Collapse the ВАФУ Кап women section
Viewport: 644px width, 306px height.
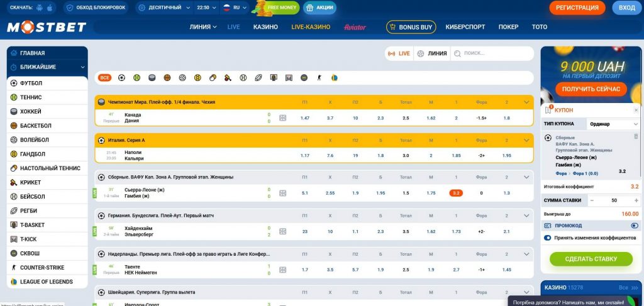click(x=526, y=177)
